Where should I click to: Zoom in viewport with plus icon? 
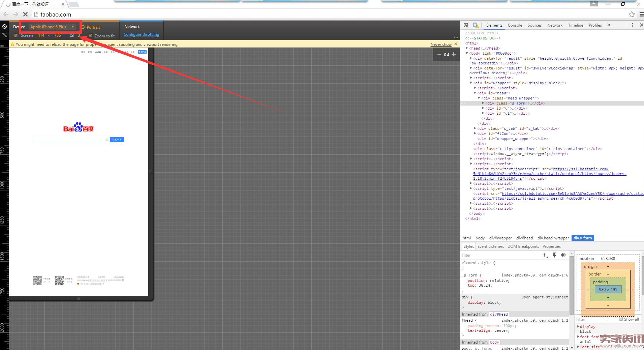point(454,54)
